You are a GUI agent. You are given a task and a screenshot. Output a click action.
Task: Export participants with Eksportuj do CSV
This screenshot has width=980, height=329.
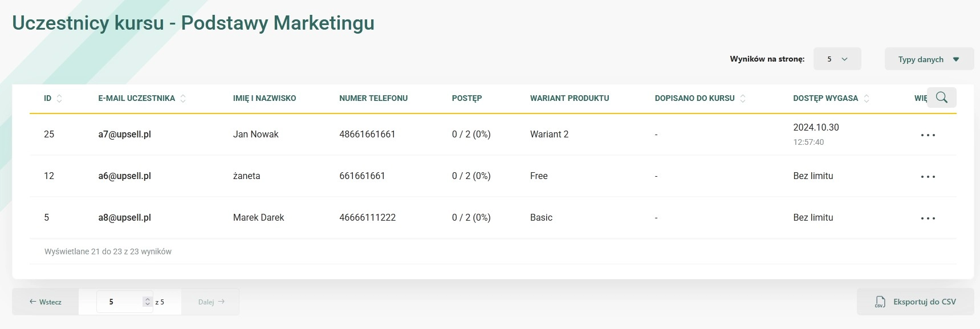(x=916, y=302)
